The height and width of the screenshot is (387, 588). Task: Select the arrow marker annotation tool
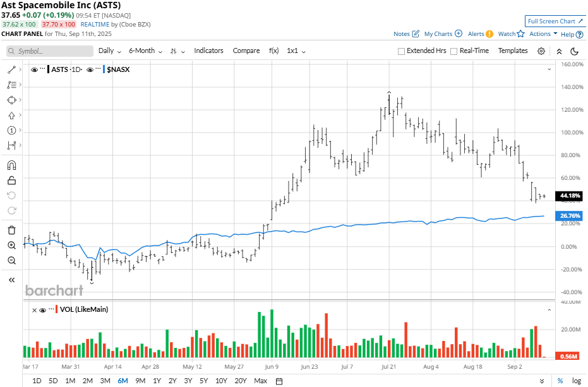pyautogui.click(x=11, y=115)
